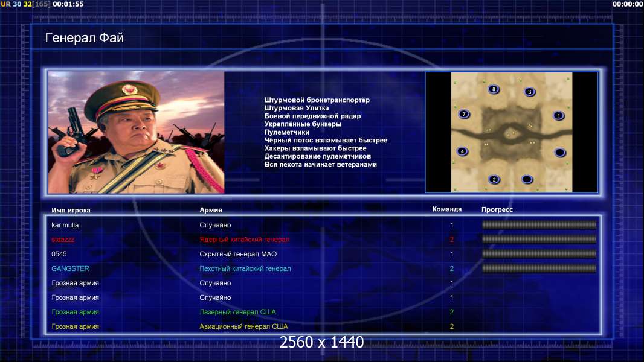The height and width of the screenshot is (362, 644).
Task: Click start position marker 8 on the map
Action: point(494,89)
